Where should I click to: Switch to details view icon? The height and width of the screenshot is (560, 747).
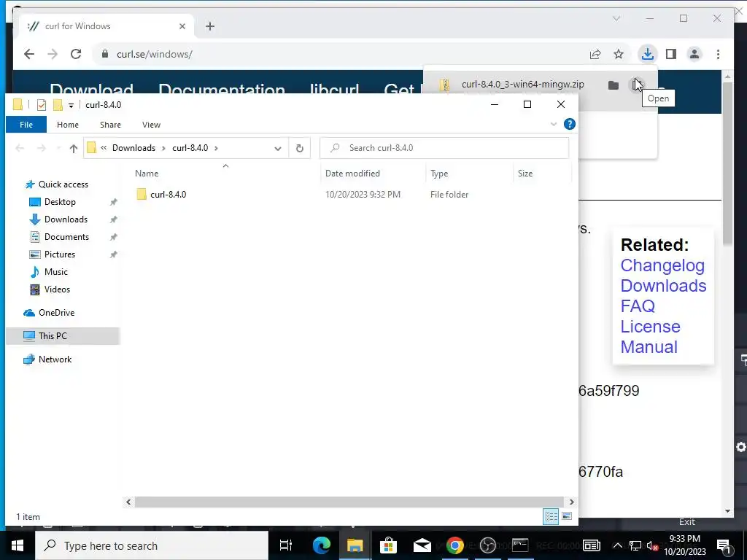click(551, 517)
